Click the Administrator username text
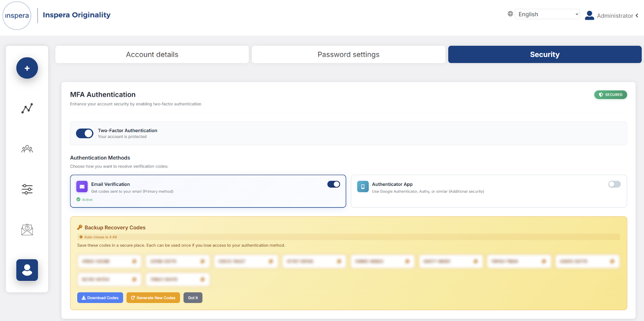Viewport: 644px width, 321px height. (615, 16)
